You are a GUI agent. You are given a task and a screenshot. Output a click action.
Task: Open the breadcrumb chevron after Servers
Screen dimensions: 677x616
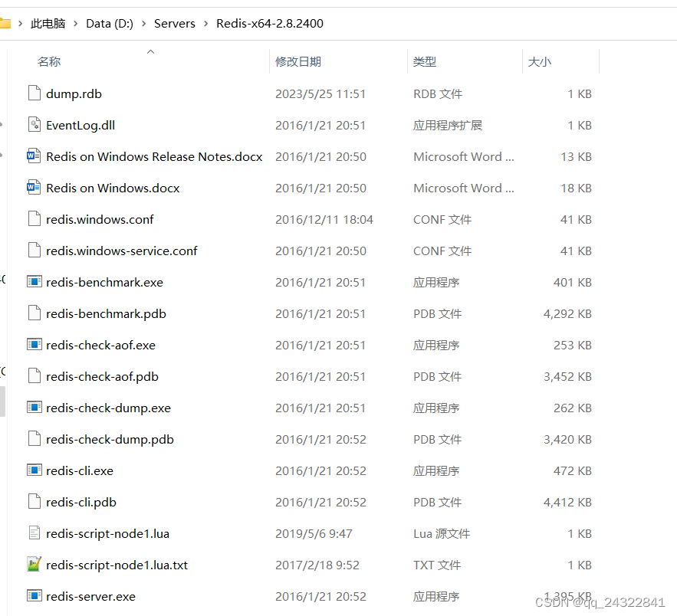[208, 24]
